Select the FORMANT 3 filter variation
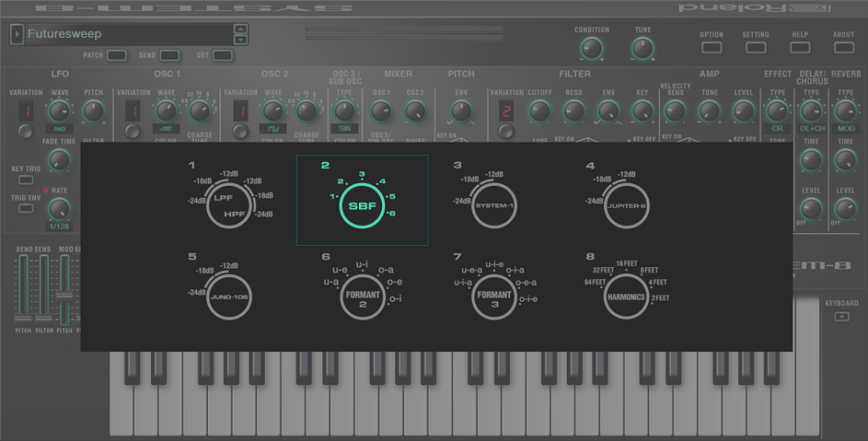The width and height of the screenshot is (868, 441). point(494,297)
